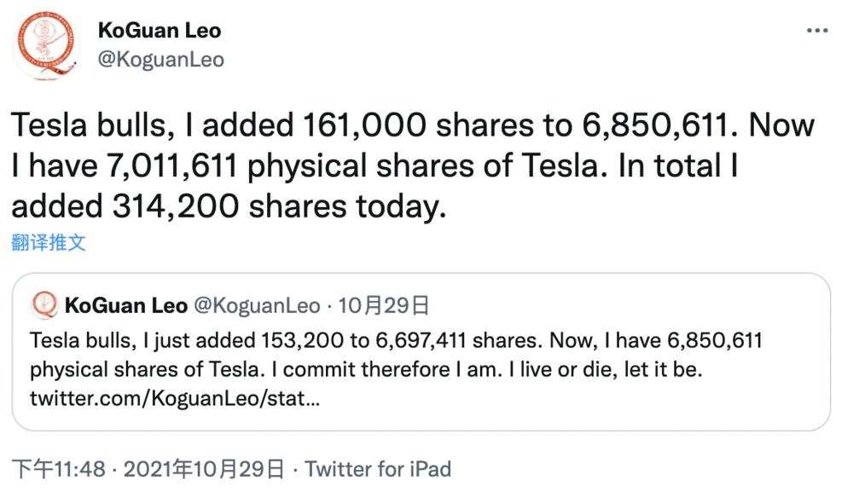Open the @KoguanLeo handle under the name
The image size is (853, 504).
point(160,59)
